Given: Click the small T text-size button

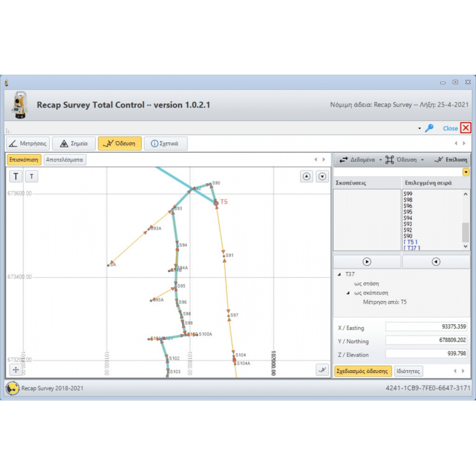Looking at the screenshot, I should point(32,176).
